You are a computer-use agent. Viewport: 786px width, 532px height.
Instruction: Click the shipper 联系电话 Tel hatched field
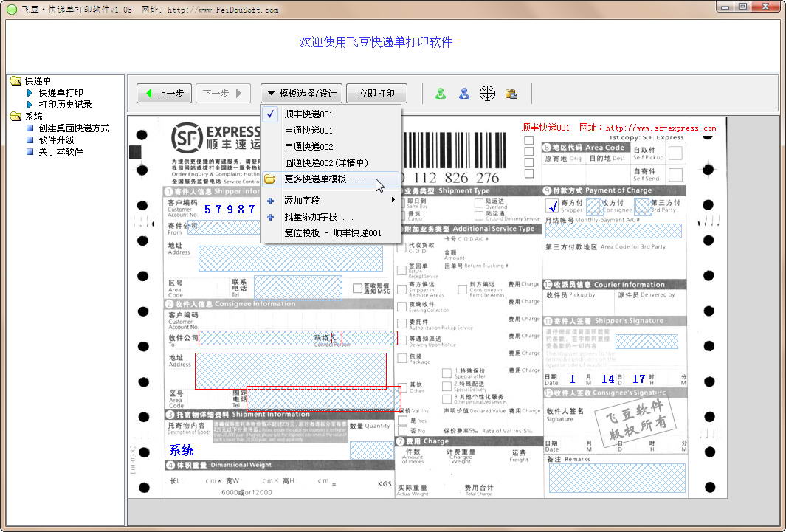pos(297,288)
